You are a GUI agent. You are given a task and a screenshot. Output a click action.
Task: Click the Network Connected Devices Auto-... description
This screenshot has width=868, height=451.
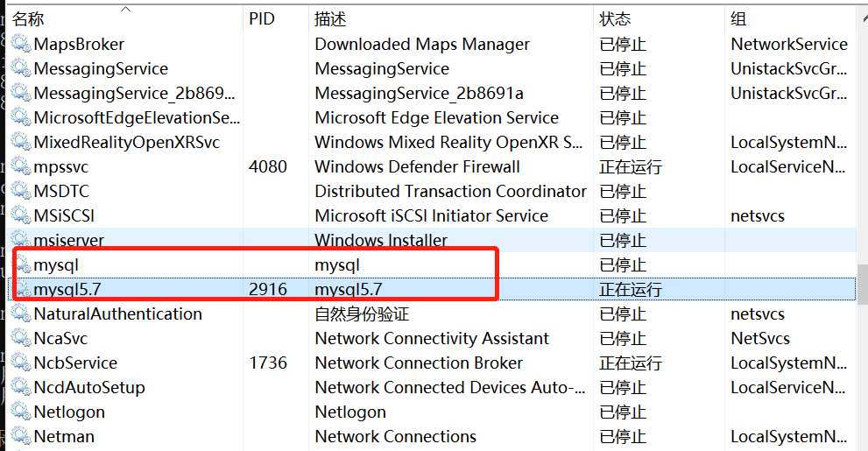pos(449,387)
